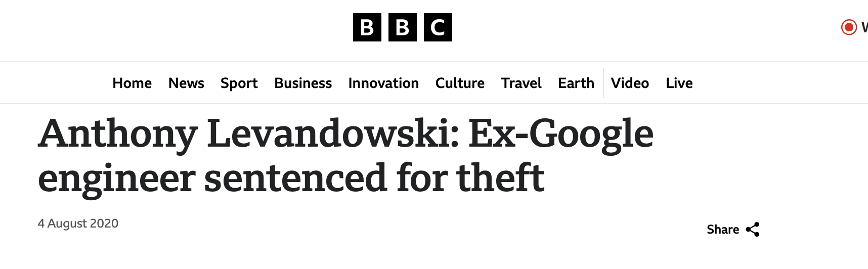The height and width of the screenshot is (269, 868).
Task: Click the BBC logo
Action: (x=403, y=27)
